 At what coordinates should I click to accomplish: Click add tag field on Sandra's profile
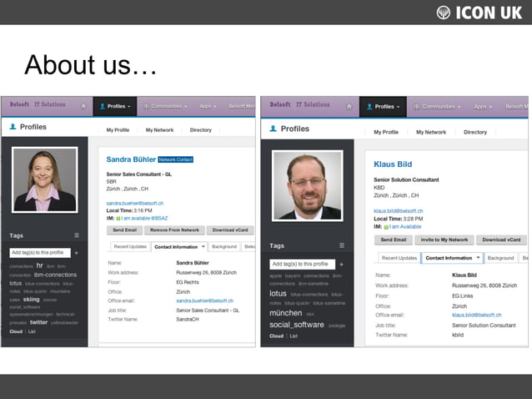40,253
